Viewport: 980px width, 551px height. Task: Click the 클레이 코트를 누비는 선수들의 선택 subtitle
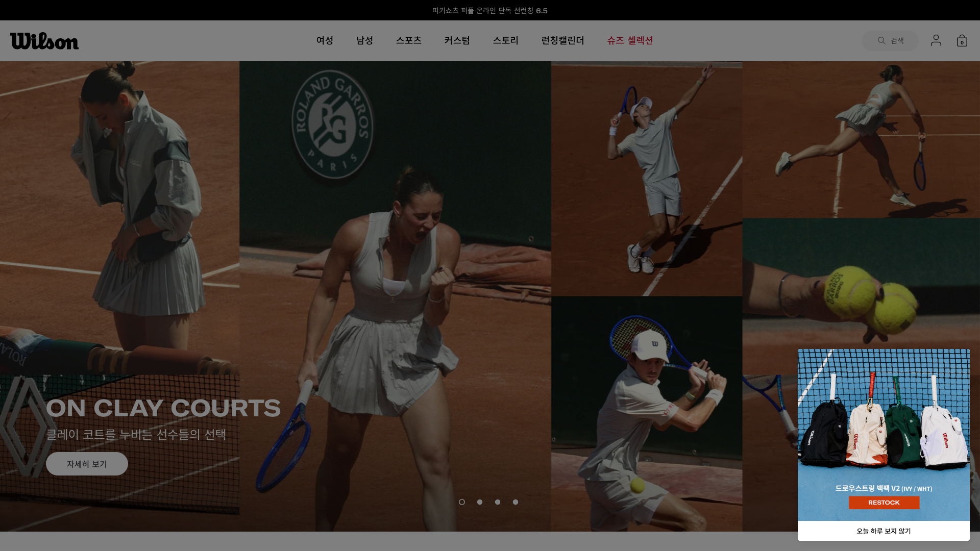point(136,435)
